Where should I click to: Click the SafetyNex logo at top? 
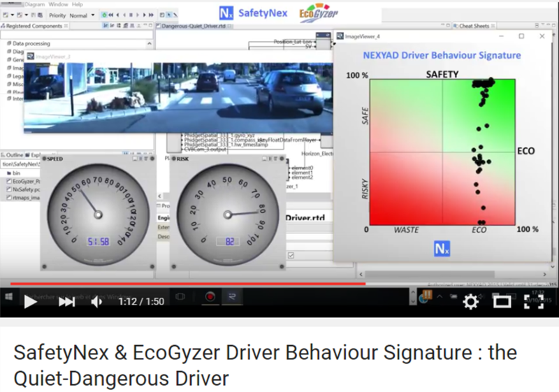coord(253,13)
